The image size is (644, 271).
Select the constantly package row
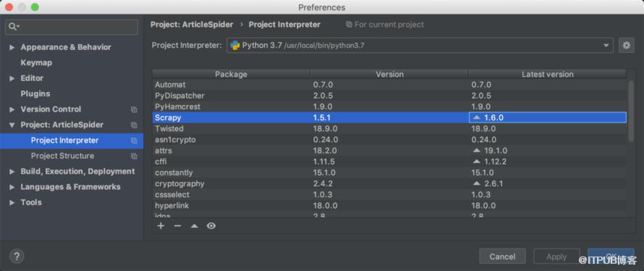pos(389,172)
